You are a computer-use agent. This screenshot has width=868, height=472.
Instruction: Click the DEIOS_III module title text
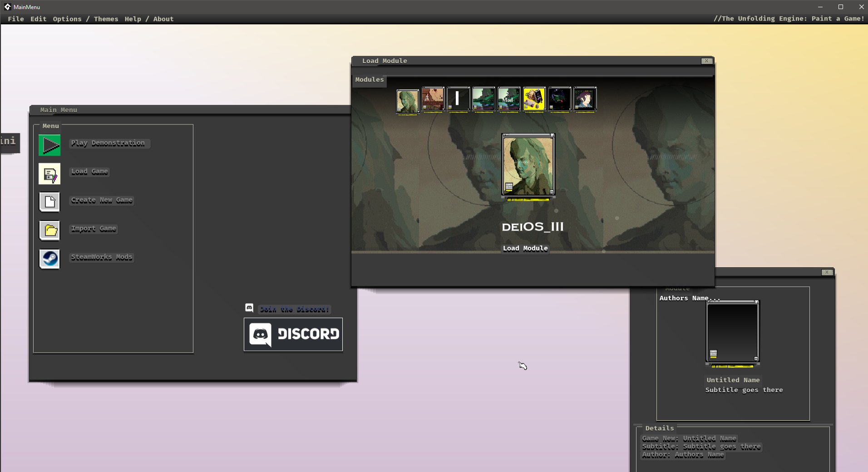pos(533,227)
